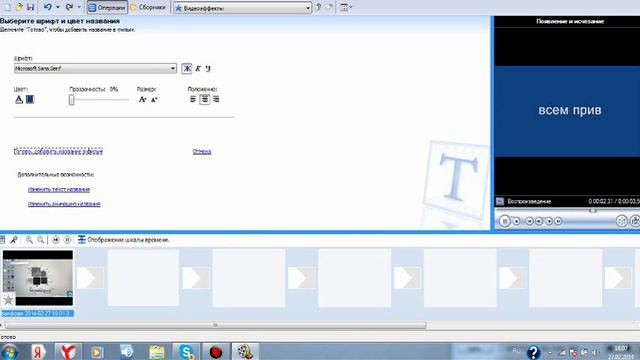Click the Воспроизведение status icon in preview
The width and height of the screenshot is (640, 360).
coord(500,201)
